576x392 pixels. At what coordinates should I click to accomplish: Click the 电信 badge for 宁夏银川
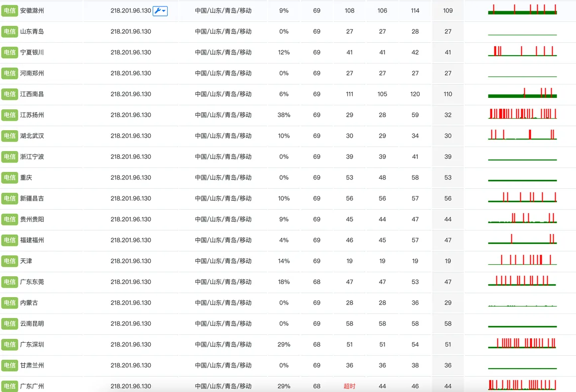(x=9, y=53)
